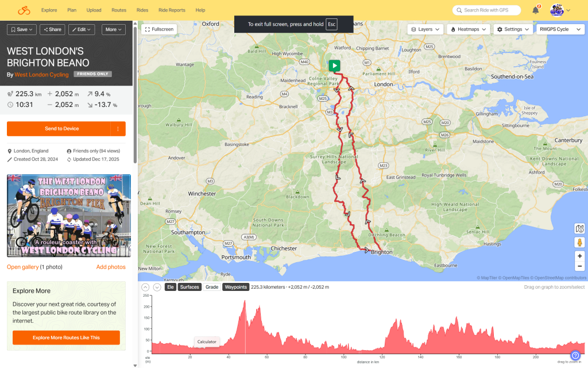Image resolution: width=588 pixels, height=368 pixels.
Task: Zoom in on the map
Action: (579, 256)
